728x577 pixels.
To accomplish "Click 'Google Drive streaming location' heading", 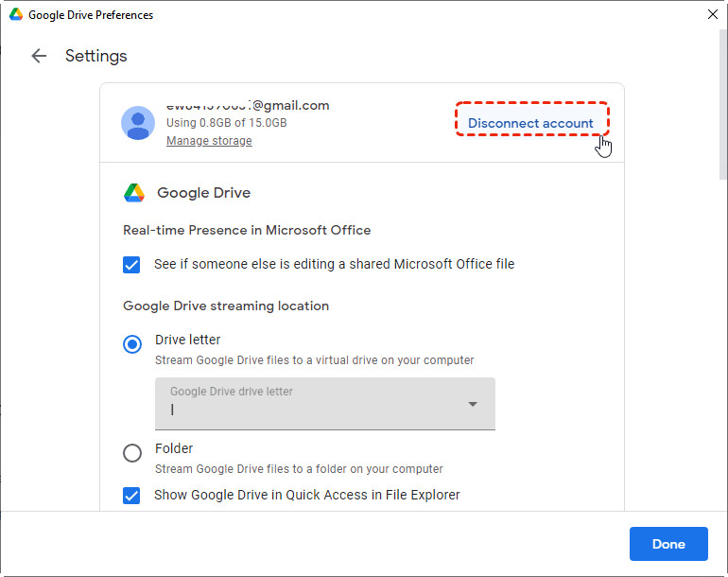I will coord(226,306).
